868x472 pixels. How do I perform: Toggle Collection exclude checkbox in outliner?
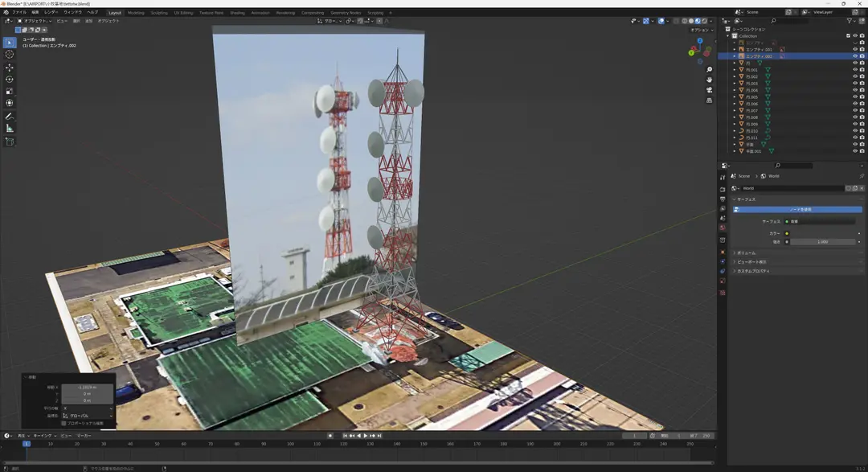pyautogui.click(x=848, y=36)
